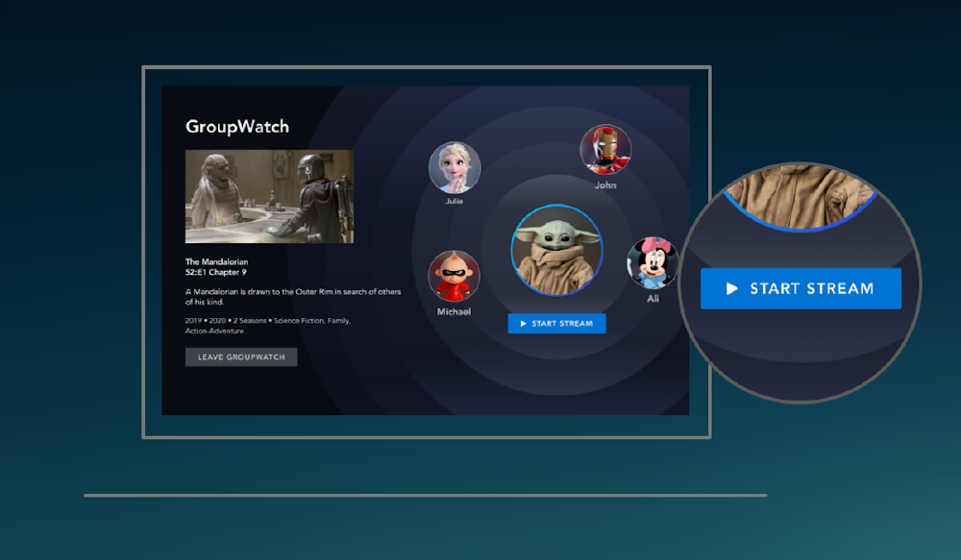Choose Ali's Minnie Mouse avatar
This screenshot has height=560, width=961.
(x=652, y=263)
